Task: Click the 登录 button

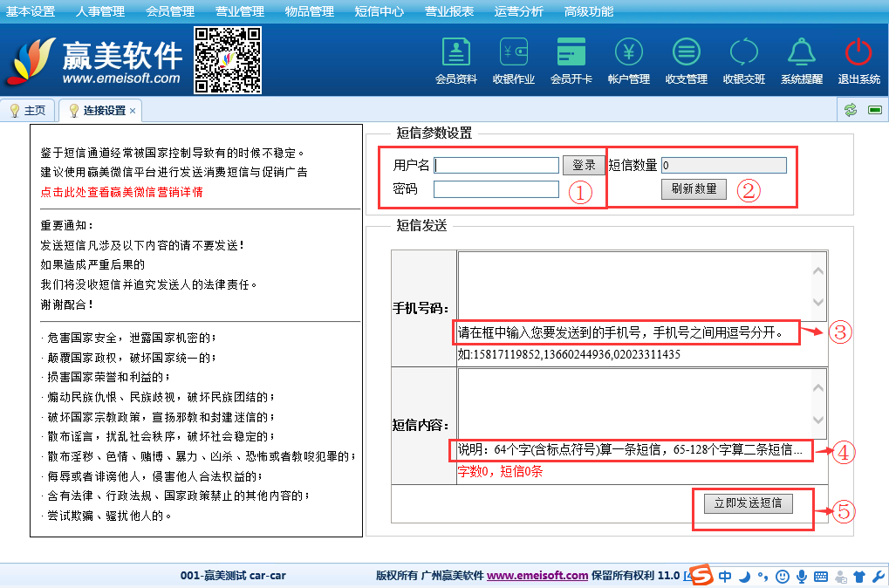Action: click(584, 165)
